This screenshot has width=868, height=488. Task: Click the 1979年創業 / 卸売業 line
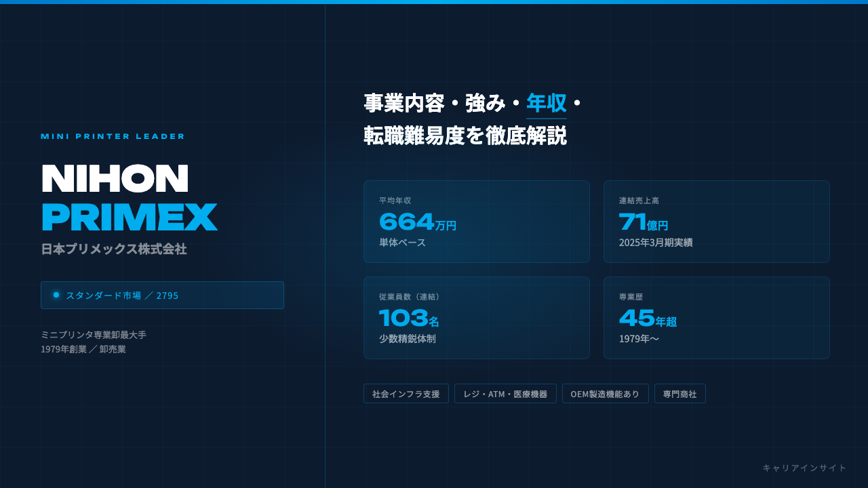tap(83, 349)
